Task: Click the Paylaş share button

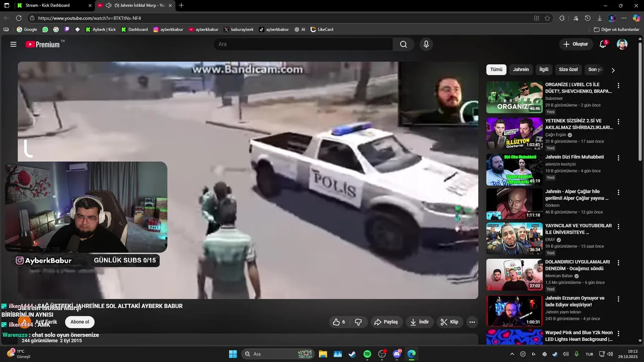Action: click(386, 322)
